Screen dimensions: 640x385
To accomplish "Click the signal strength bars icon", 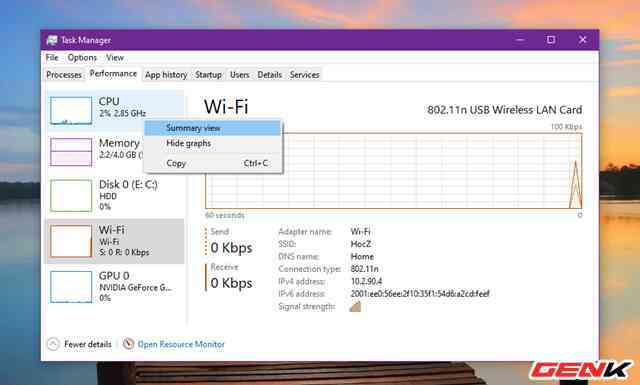I will pos(355,306).
